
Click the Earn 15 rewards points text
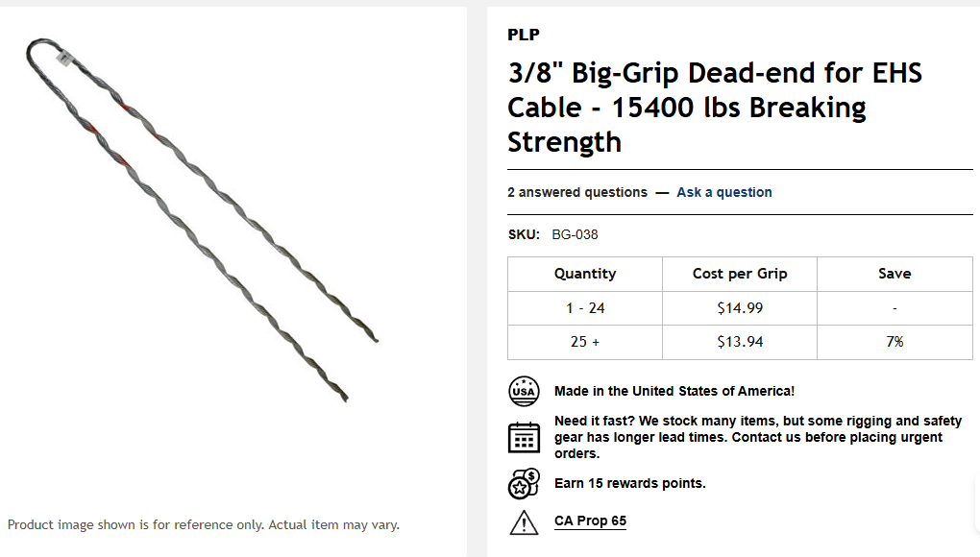point(629,483)
